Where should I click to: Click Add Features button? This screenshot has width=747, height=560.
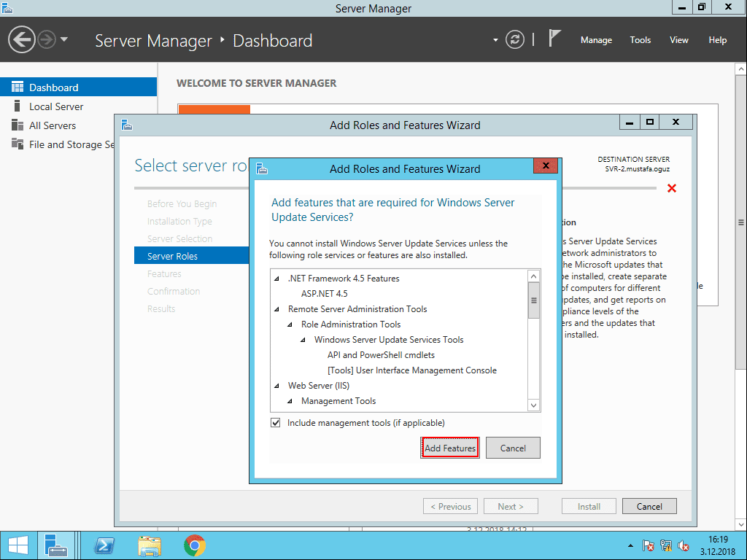449,448
